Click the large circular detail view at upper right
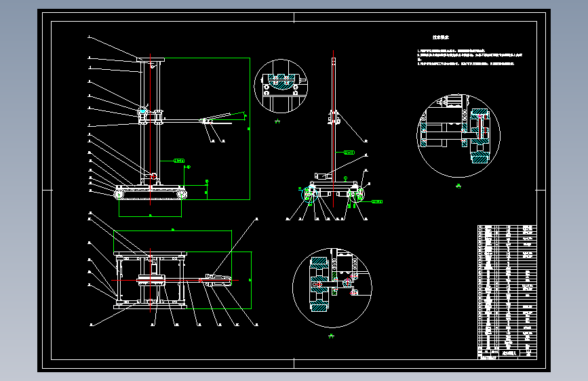Image resolution: width=588 pixels, height=381 pixels. [458, 136]
